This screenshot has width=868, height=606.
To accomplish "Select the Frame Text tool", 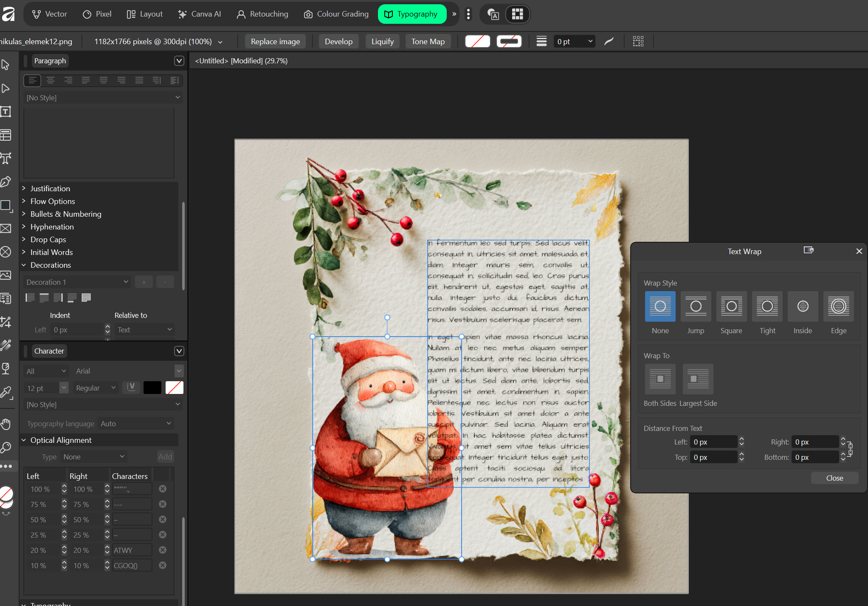I will (6, 112).
